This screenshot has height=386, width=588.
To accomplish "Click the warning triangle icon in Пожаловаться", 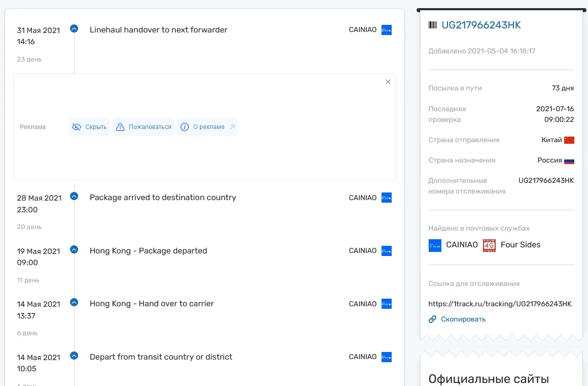I will coord(120,127).
